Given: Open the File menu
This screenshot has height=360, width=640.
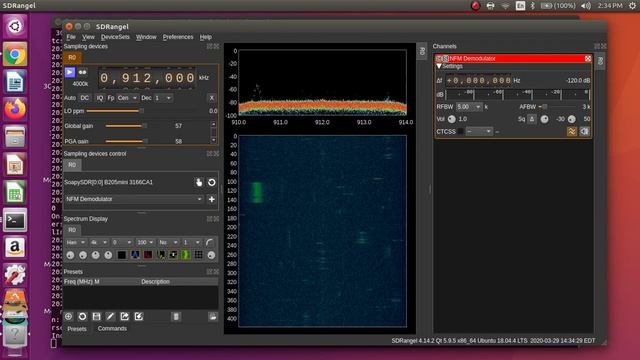Looking at the screenshot, I should (71, 37).
